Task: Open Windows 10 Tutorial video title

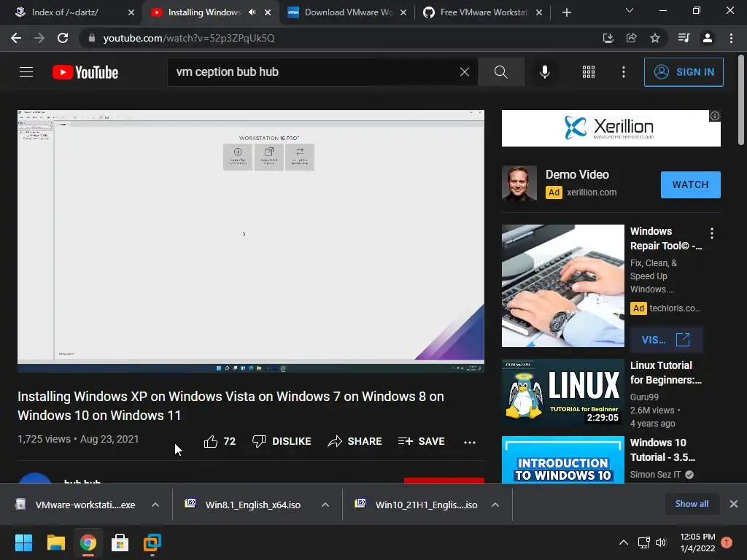Action: pos(662,449)
